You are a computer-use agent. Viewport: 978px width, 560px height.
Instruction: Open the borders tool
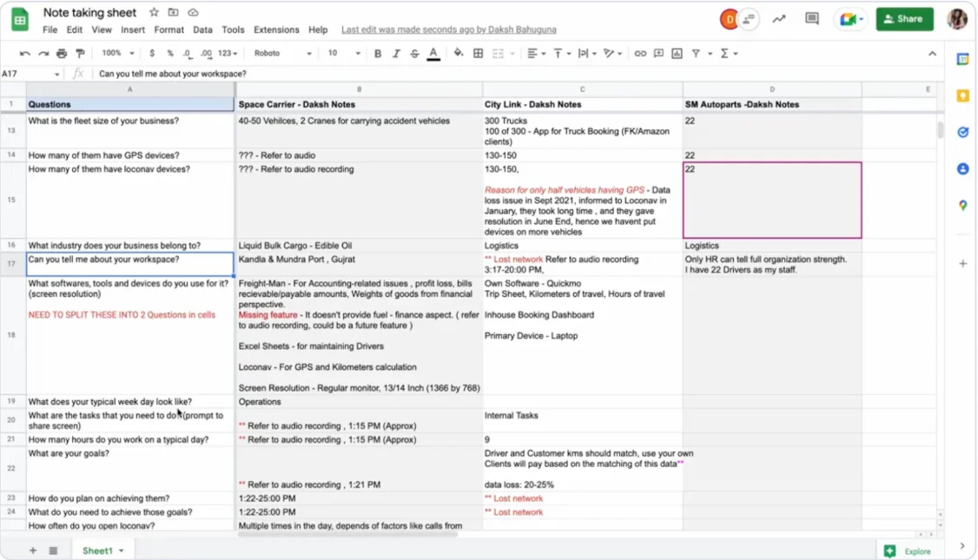479,54
